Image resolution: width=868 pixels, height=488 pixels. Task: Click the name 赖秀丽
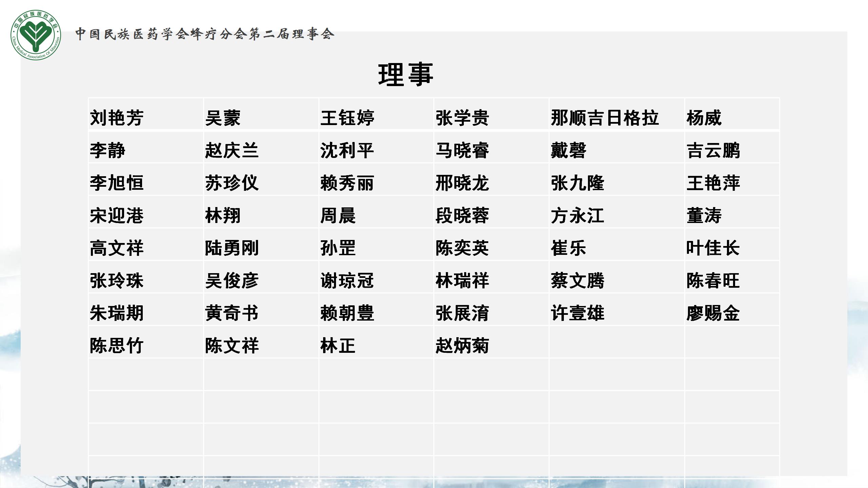(x=347, y=183)
